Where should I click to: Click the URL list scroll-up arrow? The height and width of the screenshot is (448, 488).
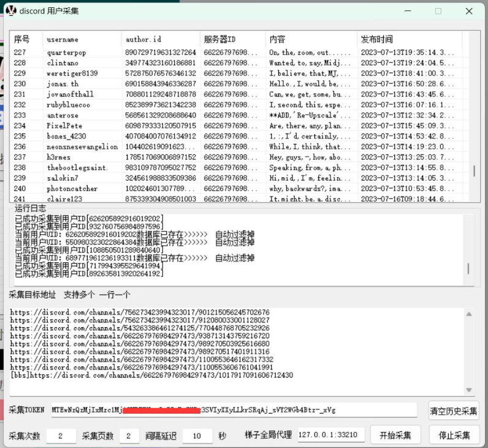tap(469, 314)
